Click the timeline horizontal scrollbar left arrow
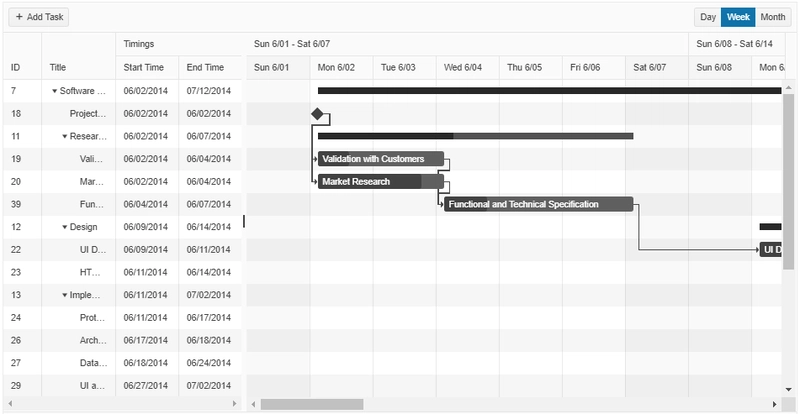 (253, 404)
